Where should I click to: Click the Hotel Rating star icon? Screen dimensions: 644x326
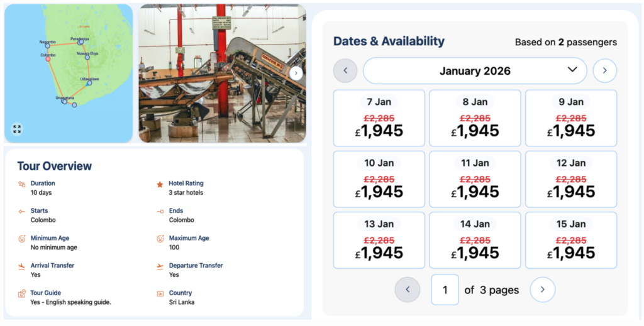point(160,185)
